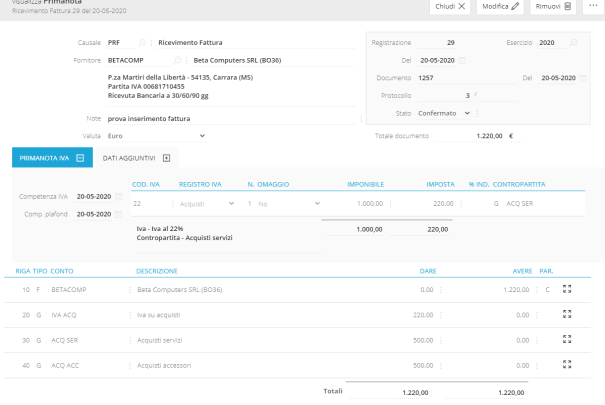The height and width of the screenshot is (405, 605).
Task: Click the Chiudi button
Action: pos(450,7)
